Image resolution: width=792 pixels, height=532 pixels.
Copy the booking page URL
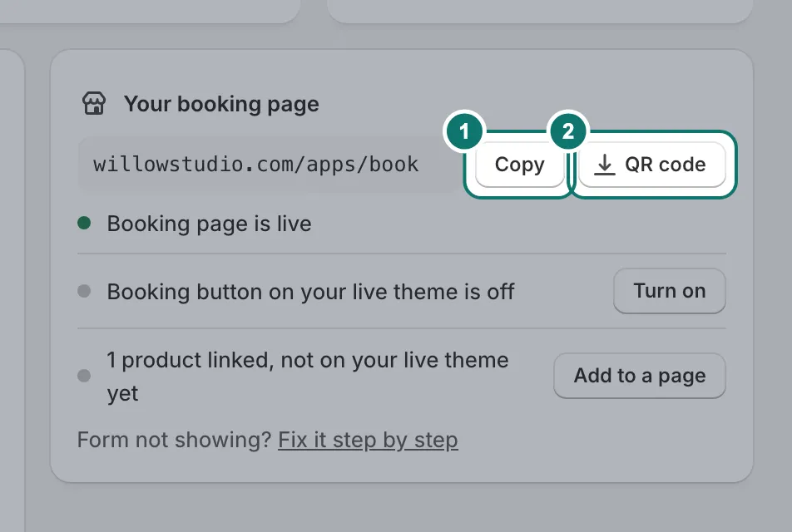tap(519, 165)
